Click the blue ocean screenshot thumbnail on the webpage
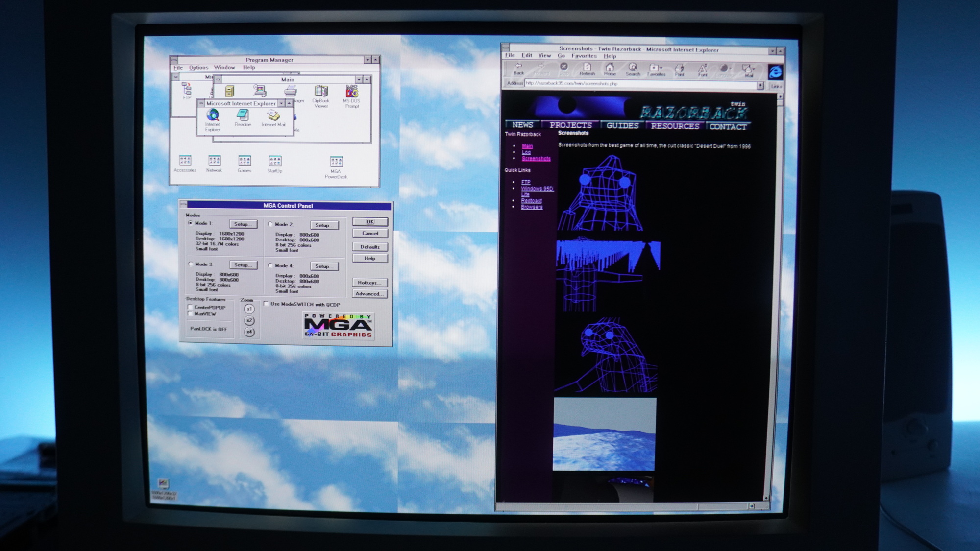This screenshot has width=980, height=551. (x=604, y=434)
